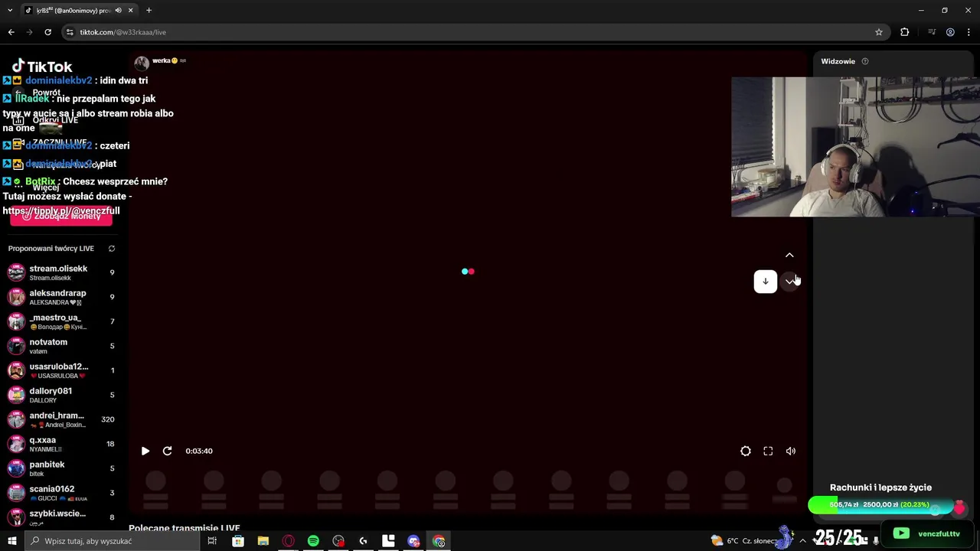Open the player settings gear

coord(746,451)
